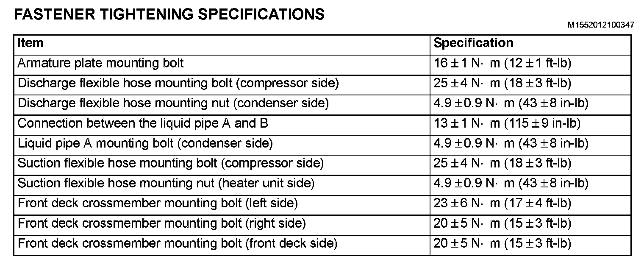Select Liquid pipe A mounting bolt item
The image size is (644, 262).
click(145, 143)
